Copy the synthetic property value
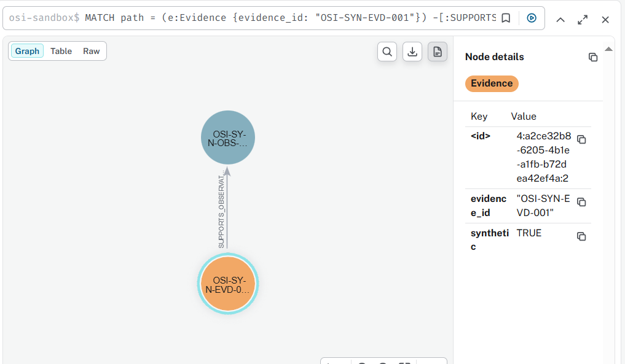Viewport: 625px width, 364px height. pos(581,236)
